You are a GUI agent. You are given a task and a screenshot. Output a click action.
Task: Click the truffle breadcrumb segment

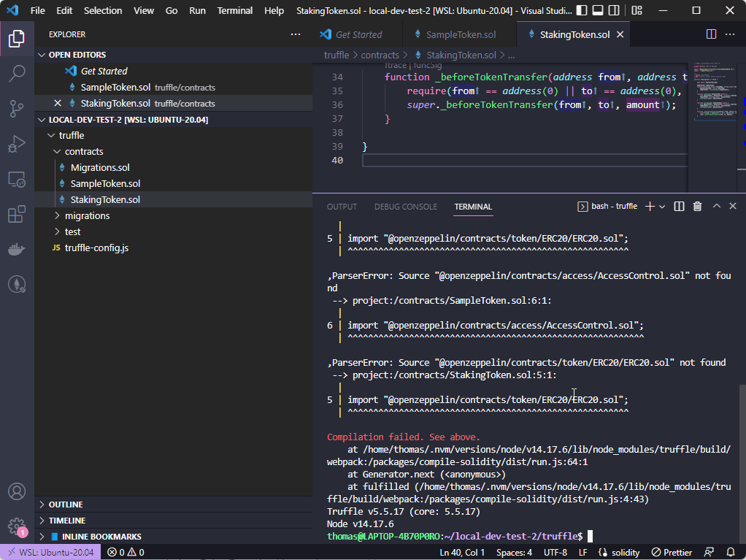pyautogui.click(x=337, y=55)
